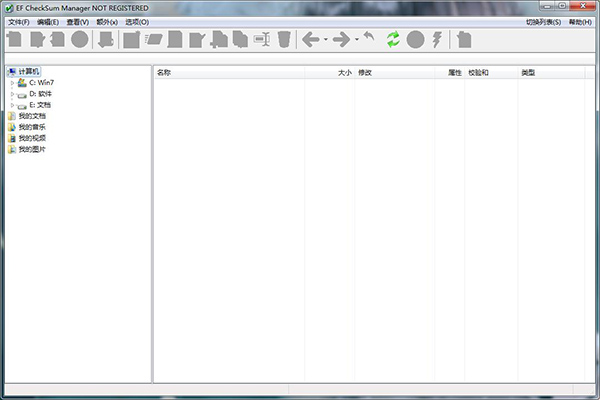The image size is (600, 400).
Task: Sort by the 修改 column header
Action: click(395, 73)
